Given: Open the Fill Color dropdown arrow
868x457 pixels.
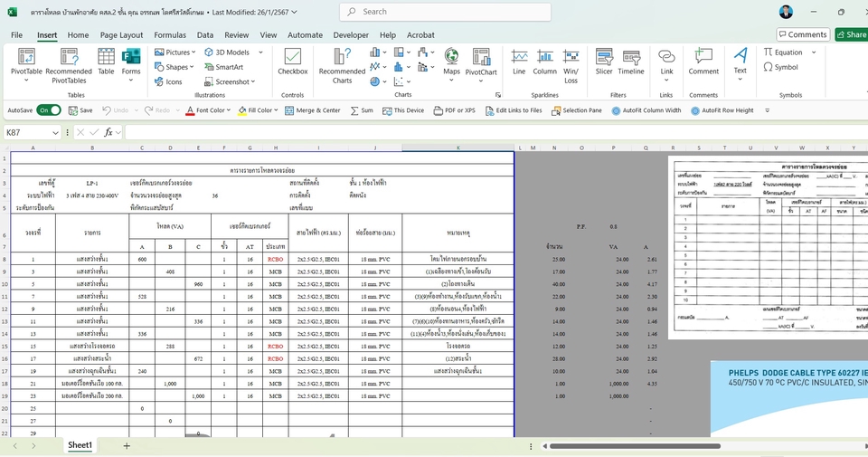Looking at the screenshot, I should [x=277, y=110].
